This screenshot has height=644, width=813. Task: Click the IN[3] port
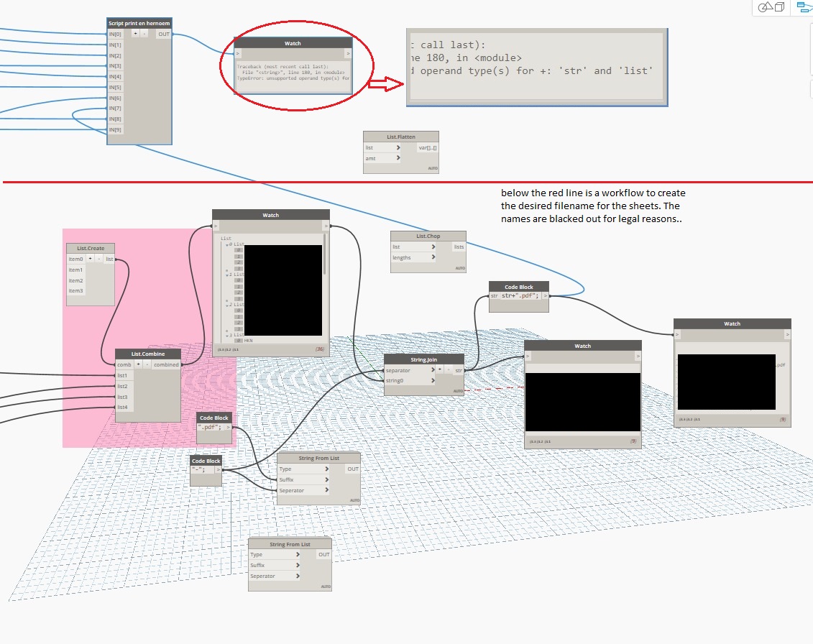115,66
